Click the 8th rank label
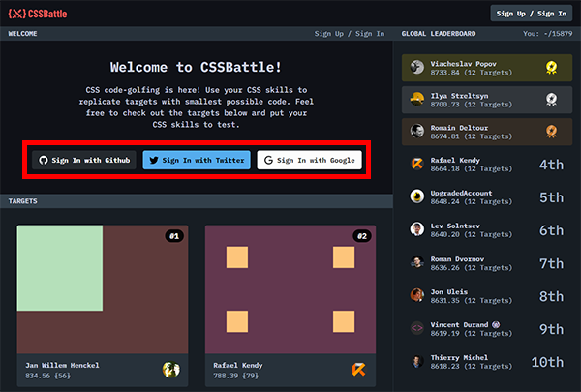The width and height of the screenshot is (581, 392). 551,296
